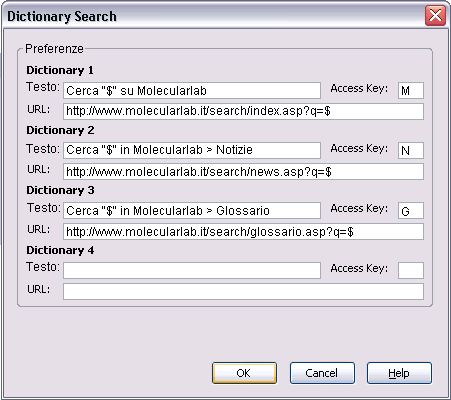
Task: Select the empty Dictionary 4 URL field
Action: tap(243, 291)
